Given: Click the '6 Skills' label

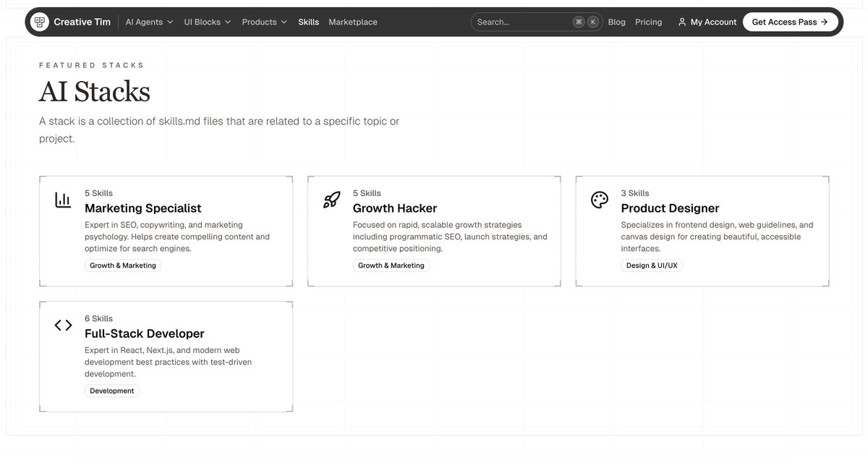Looking at the screenshot, I should tap(98, 318).
